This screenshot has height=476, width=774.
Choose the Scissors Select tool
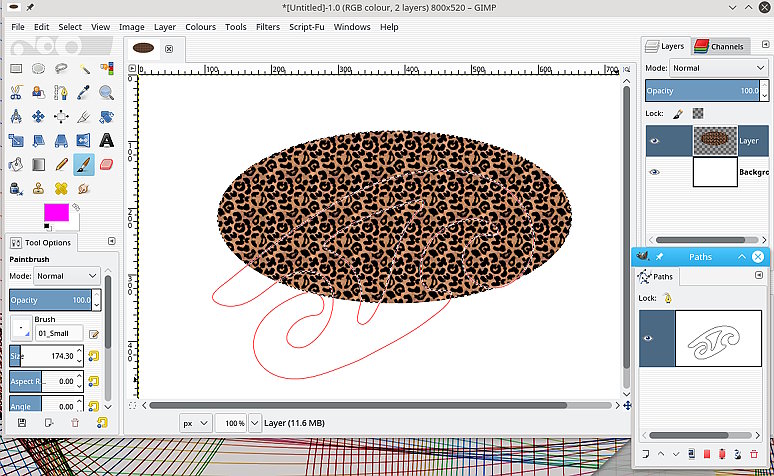(x=17, y=93)
